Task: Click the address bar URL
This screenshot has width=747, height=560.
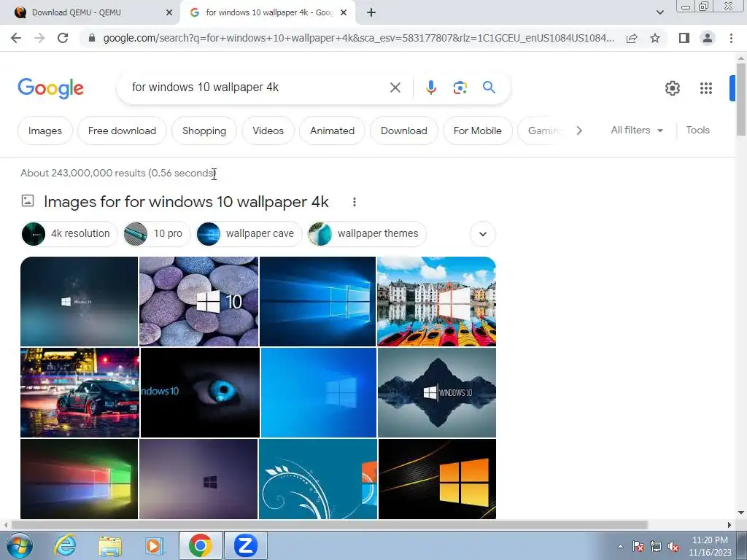Action: coord(358,38)
